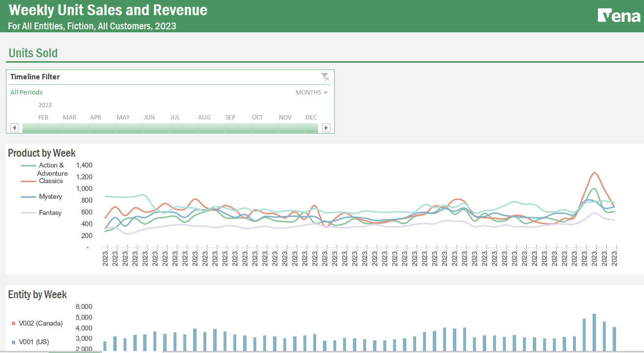Click the All Periods link
The width and height of the screenshot is (644, 353).
coord(26,92)
